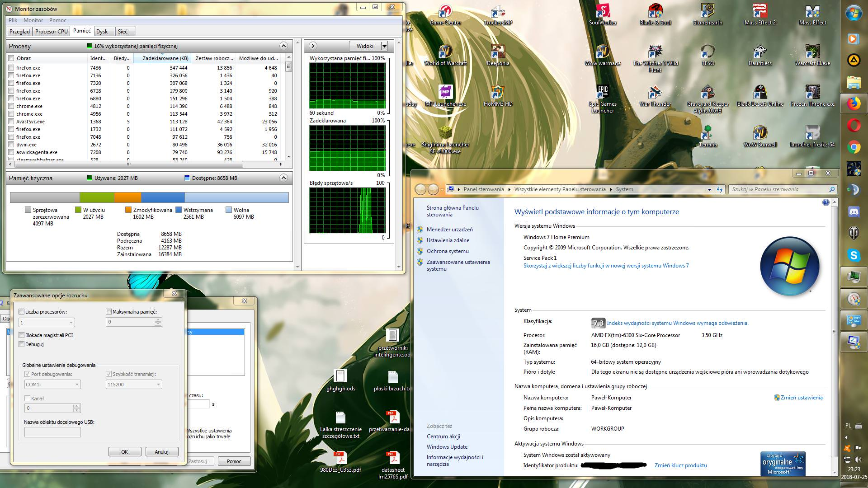This screenshot has height=488, width=868.
Task: Collapse the Pamięć fizyczna section chevron
Action: (x=283, y=178)
